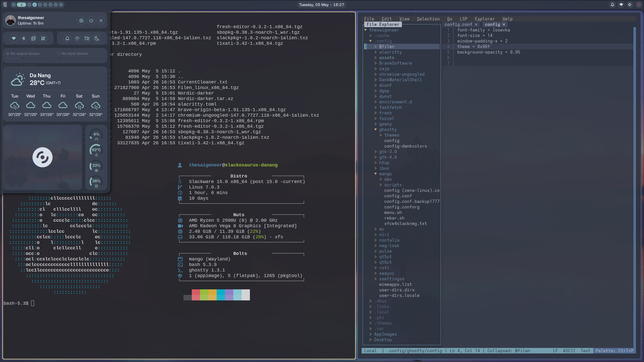Adjust the output device volume slider

(30, 58)
